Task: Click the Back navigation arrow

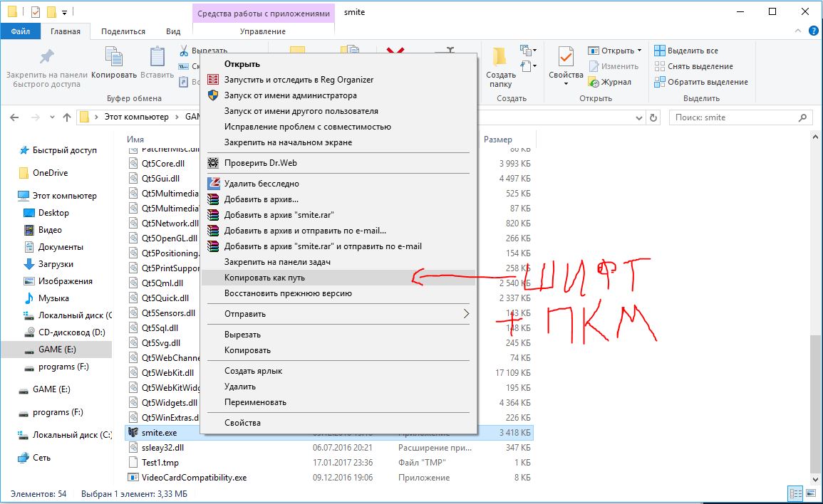Action: click(15, 117)
